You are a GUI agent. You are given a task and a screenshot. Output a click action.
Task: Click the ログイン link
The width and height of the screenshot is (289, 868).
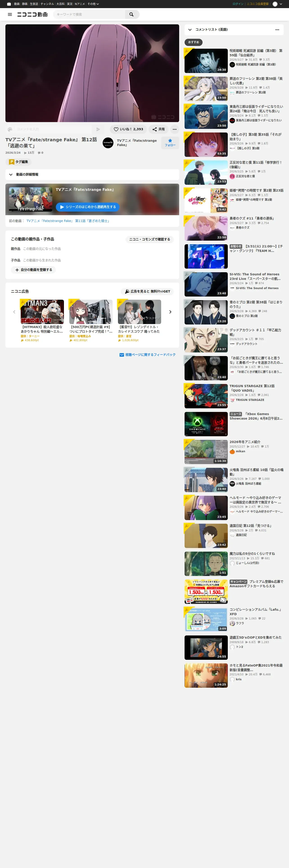[238, 4]
